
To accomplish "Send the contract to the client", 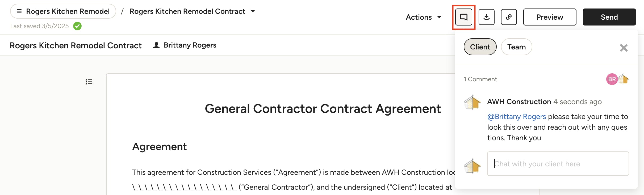I will [609, 17].
